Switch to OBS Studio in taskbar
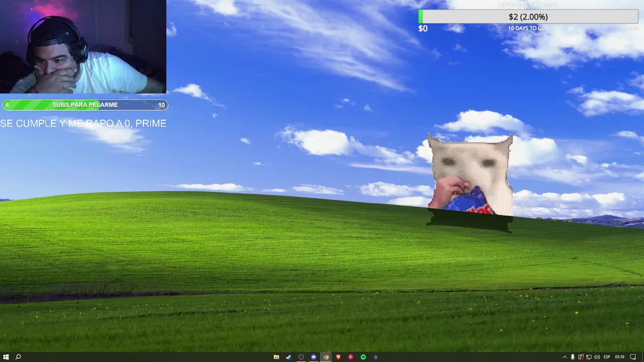644x362 pixels. point(301,357)
